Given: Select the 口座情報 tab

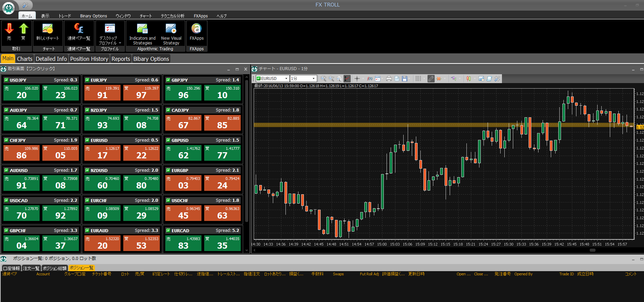Looking at the screenshot, I should (12, 268).
